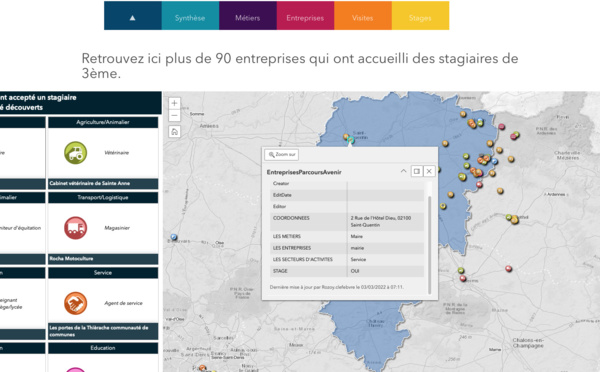Select the Visites tab
The height and width of the screenshot is (372, 600).
point(363,15)
